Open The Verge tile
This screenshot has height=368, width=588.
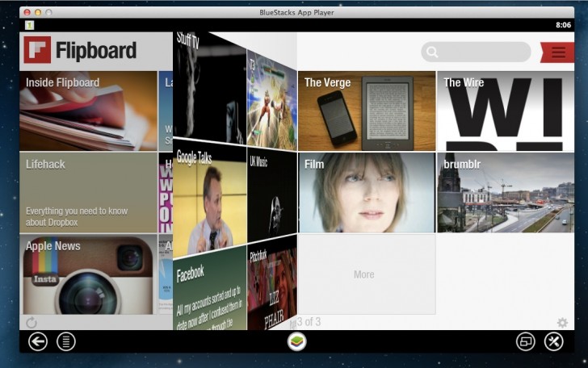pyautogui.click(x=367, y=111)
